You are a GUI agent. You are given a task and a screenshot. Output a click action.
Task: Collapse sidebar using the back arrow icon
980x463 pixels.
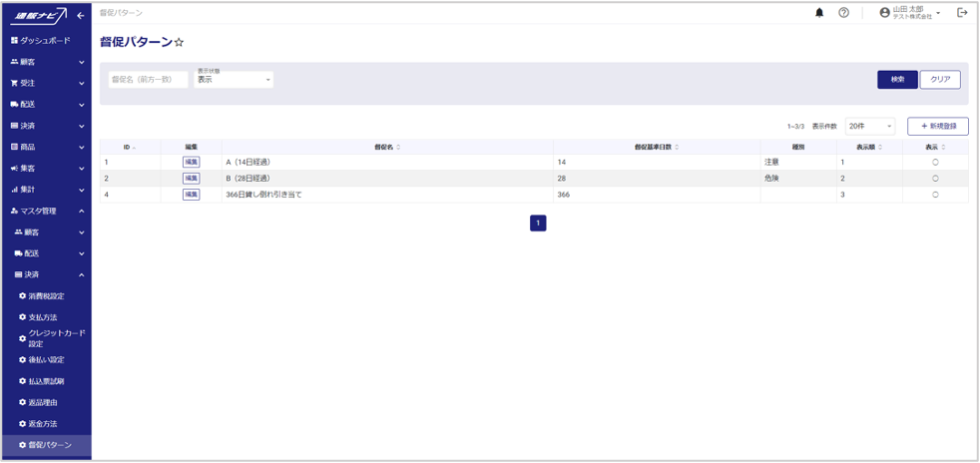point(81,15)
